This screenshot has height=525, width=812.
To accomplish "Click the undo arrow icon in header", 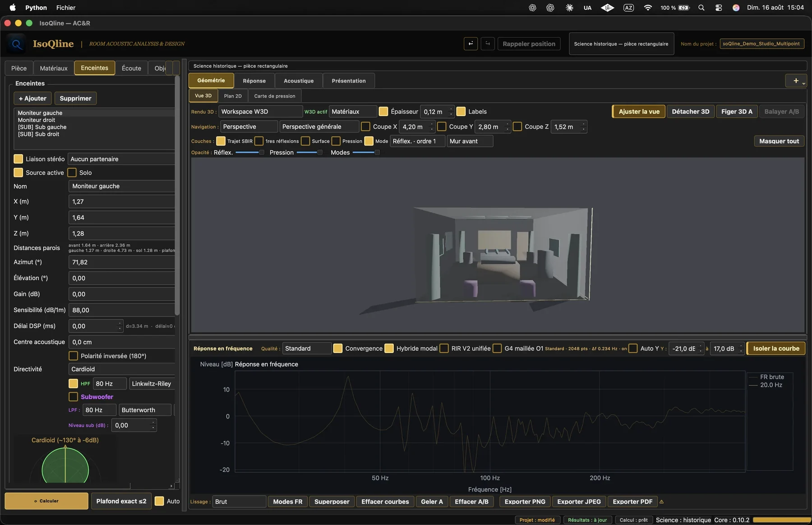I will coord(471,44).
